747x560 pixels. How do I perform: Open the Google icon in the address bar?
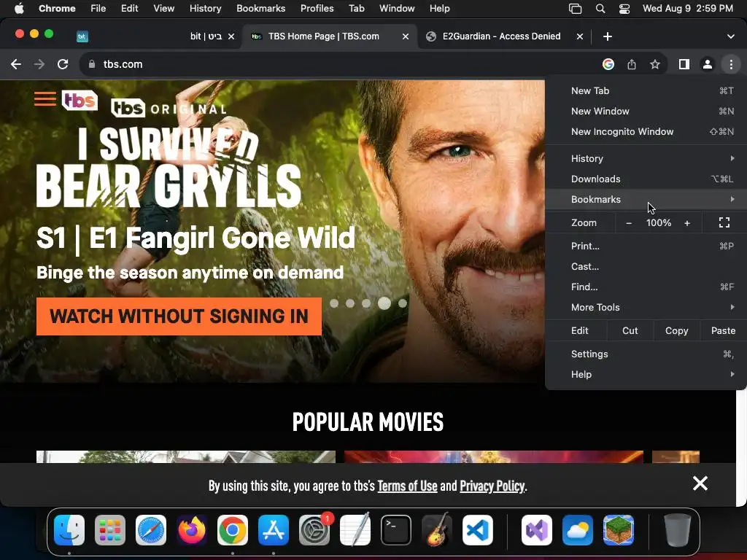pos(608,64)
